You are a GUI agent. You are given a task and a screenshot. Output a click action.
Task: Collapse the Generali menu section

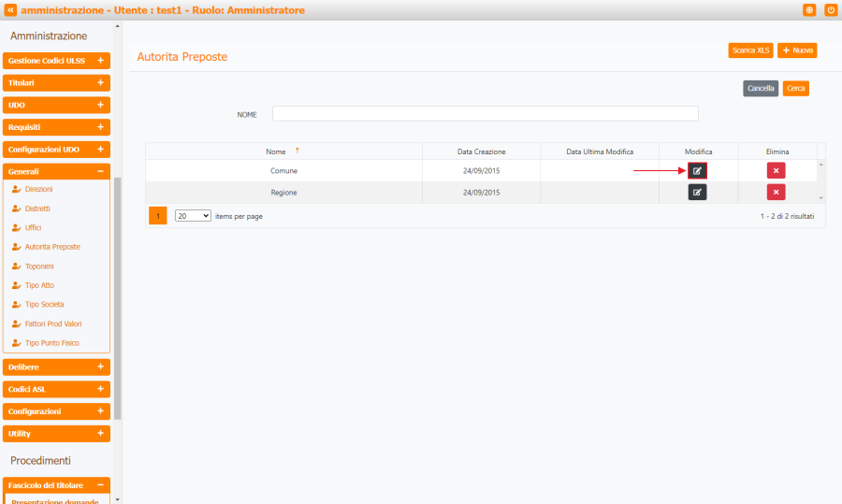click(56, 172)
